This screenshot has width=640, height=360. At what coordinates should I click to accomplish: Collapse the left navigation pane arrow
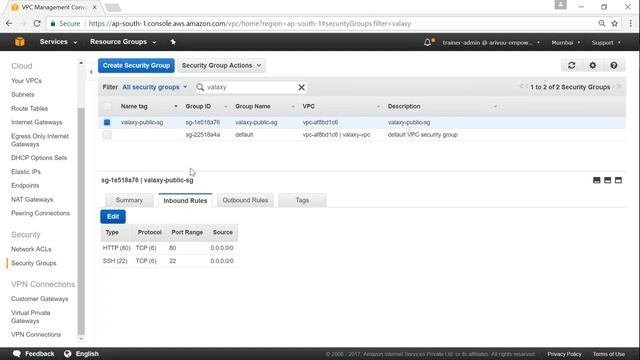coord(91,72)
